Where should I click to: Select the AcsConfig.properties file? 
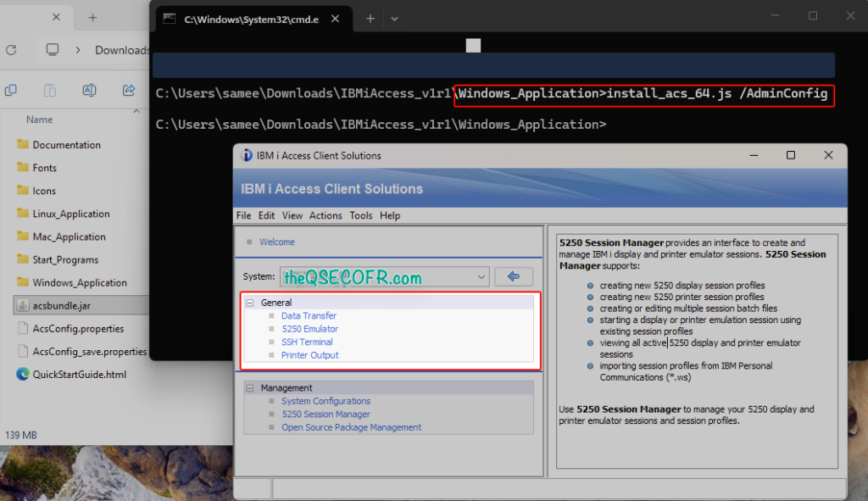70,328
